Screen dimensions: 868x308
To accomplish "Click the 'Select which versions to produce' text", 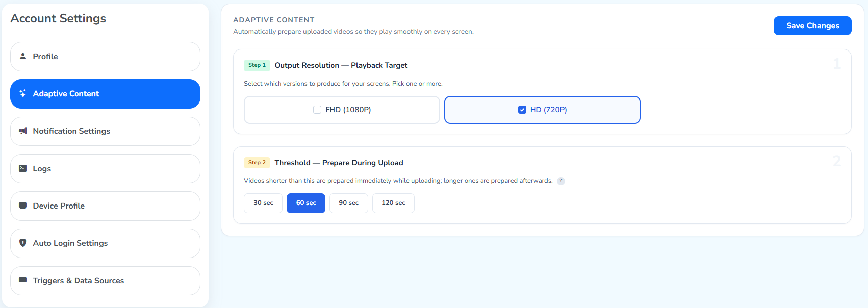I will pos(343,84).
